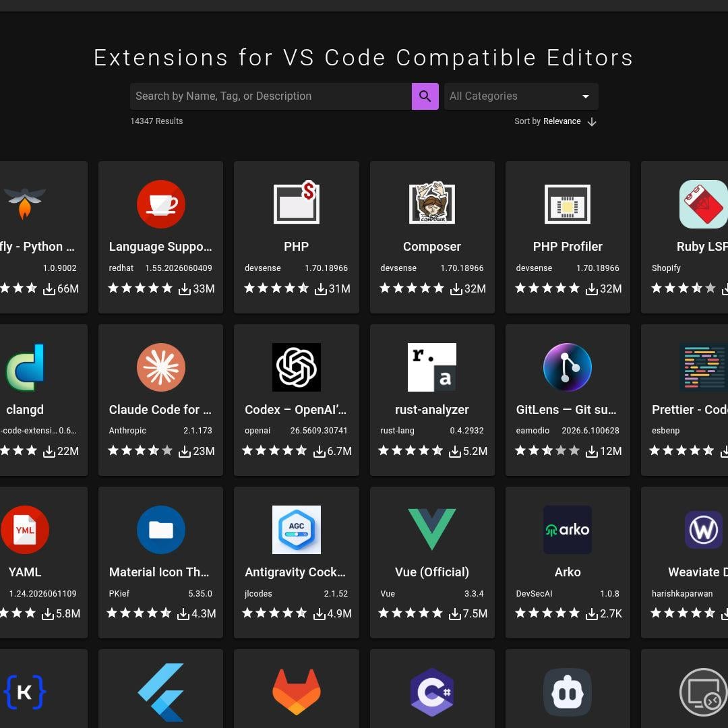Select the rust-analyzer icon
This screenshot has height=728, width=728.
click(432, 367)
